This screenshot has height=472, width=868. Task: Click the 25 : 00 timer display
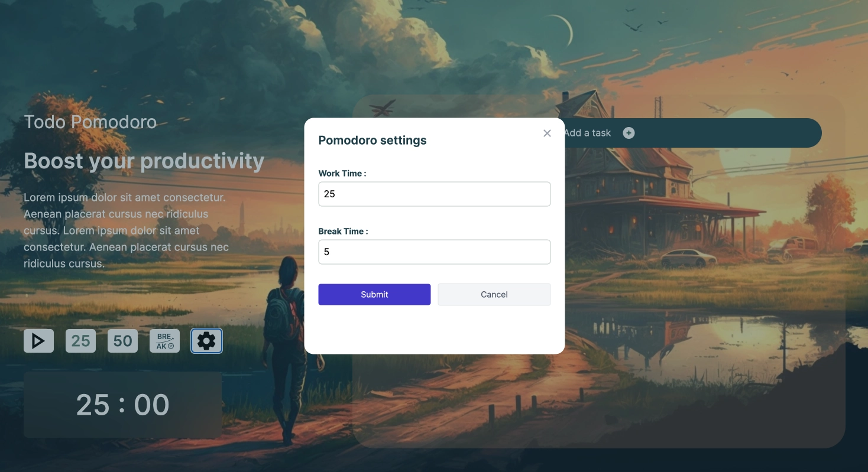point(122,405)
